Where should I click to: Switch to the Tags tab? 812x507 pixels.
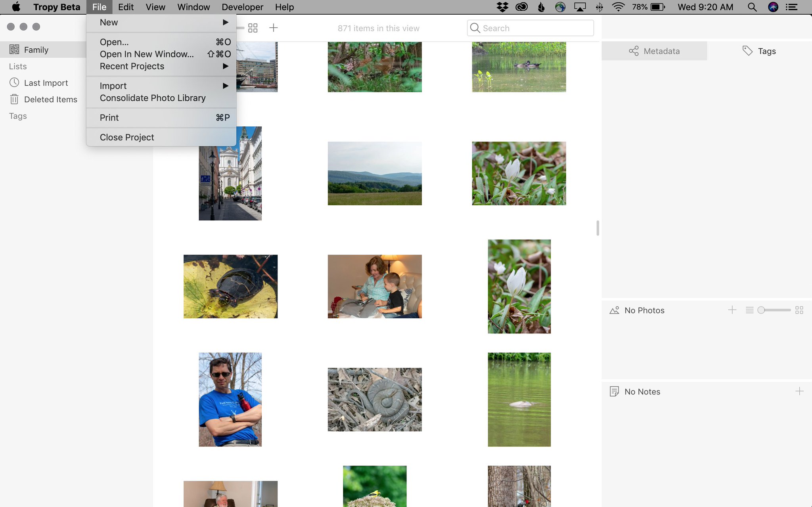(x=759, y=51)
